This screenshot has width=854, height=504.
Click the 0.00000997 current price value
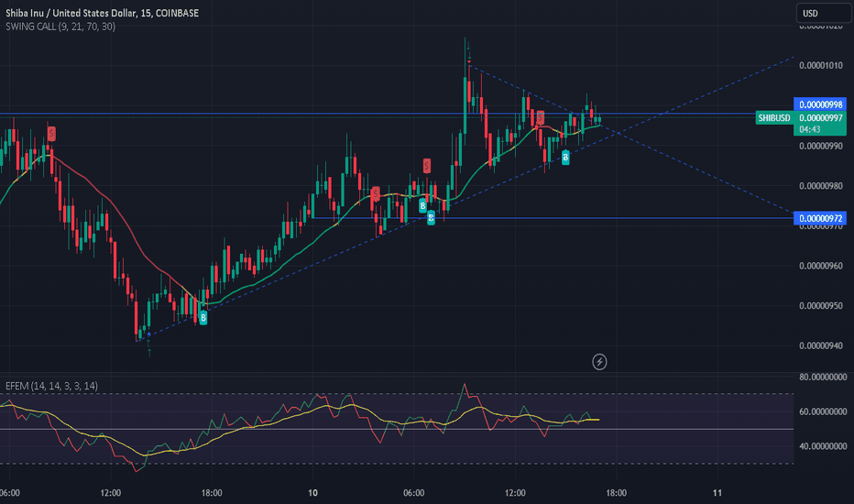pyautogui.click(x=821, y=117)
